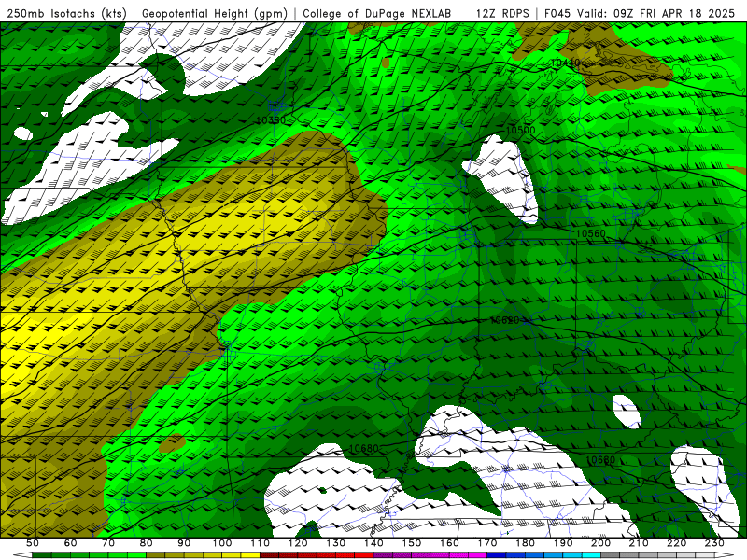
Task: Click the '70' legend scale value
Action: pos(108,543)
